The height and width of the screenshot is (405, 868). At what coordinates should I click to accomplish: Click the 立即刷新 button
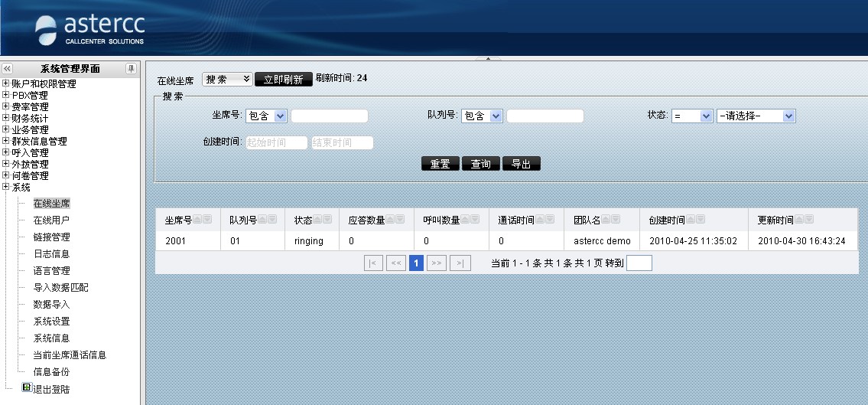(284, 79)
